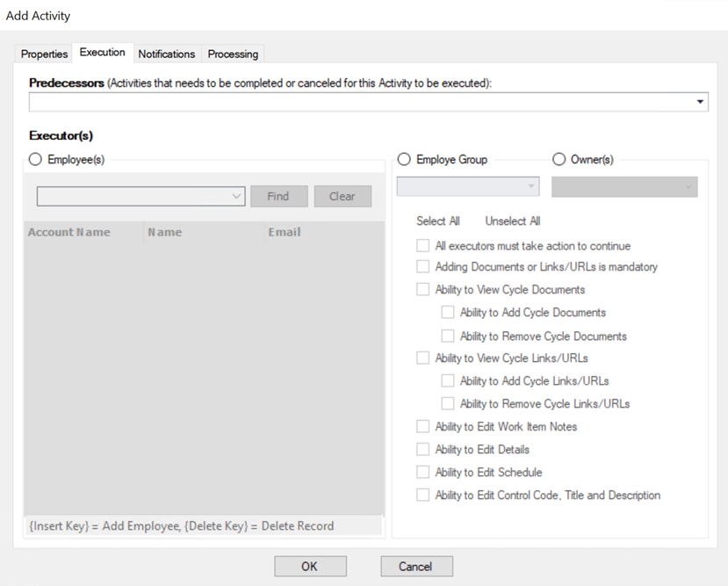Click the Unselect All link
The width and height of the screenshot is (728, 586).
[x=512, y=221]
